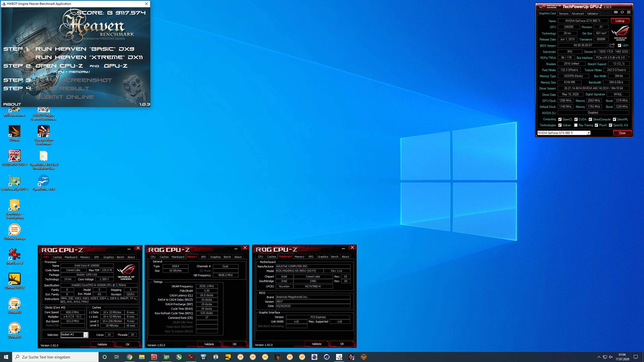The height and width of the screenshot is (362, 644).
Task: Toggle OpenGL 4.6 checkbox
Action: tap(610, 125)
